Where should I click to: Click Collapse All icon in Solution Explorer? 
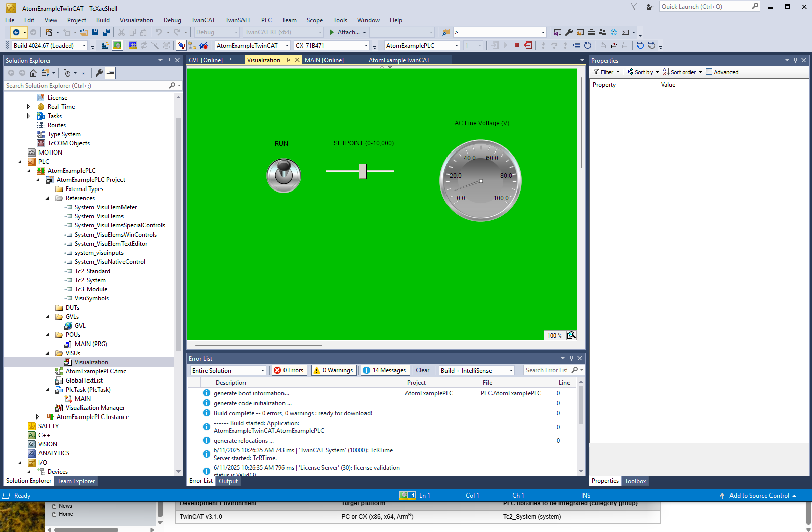tap(84, 73)
